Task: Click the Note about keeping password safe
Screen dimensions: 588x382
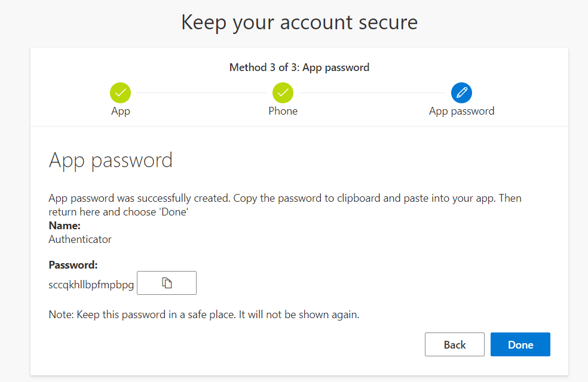Action: pos(204,314)
